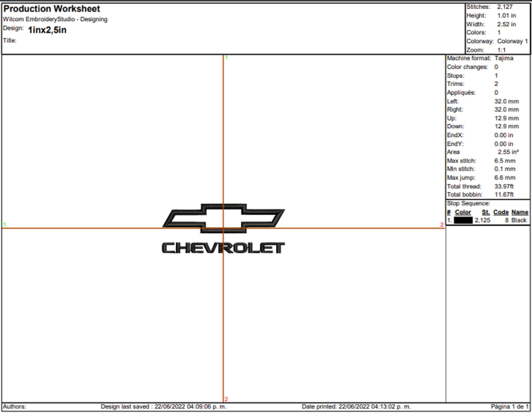The height and width of the screenshot is (413, 532).
Task: Click the Total thread 33.97ft value
Action: (505, 186)
